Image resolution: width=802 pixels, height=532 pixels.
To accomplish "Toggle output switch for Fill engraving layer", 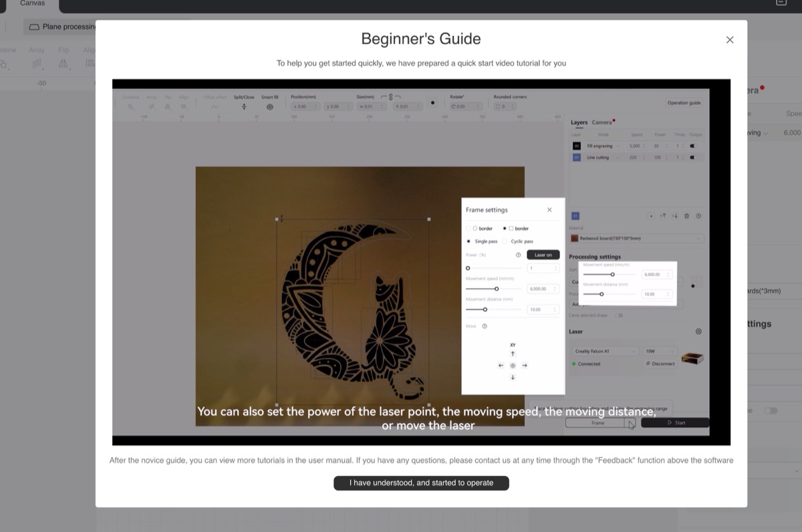I will pos(692,146).
